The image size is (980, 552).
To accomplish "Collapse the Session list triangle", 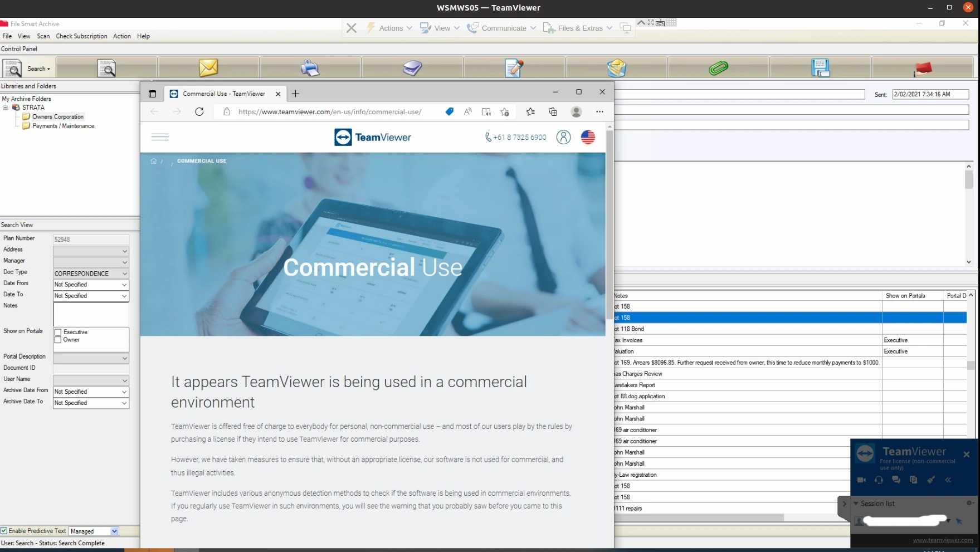I will [x=856, y=504].
